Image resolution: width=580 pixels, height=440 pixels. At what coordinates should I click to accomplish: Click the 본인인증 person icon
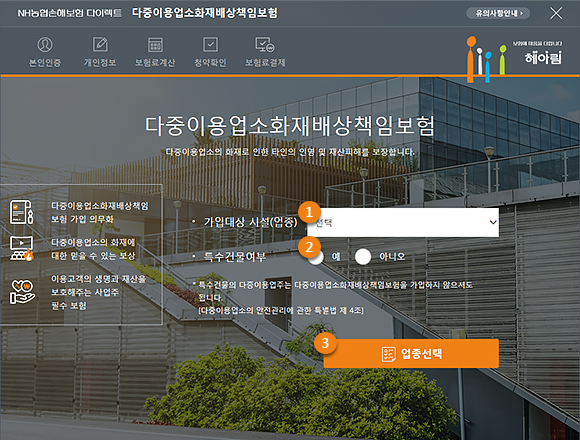point(45,44)
